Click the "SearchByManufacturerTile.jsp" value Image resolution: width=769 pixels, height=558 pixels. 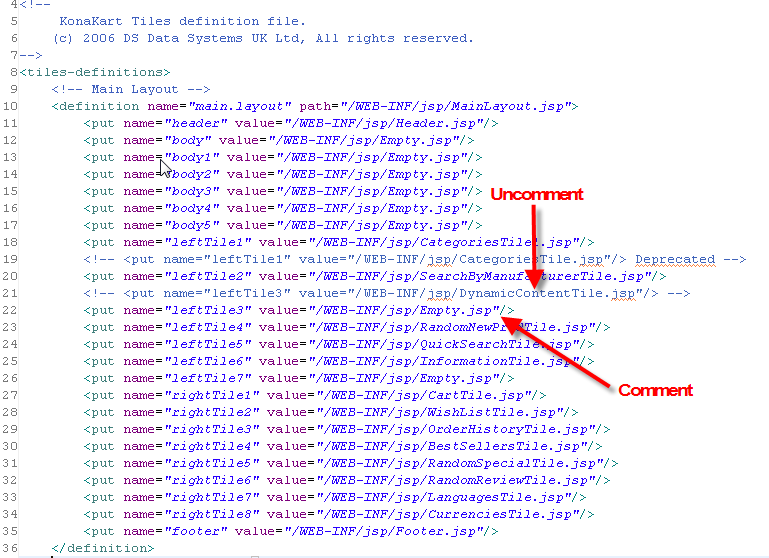532,277
